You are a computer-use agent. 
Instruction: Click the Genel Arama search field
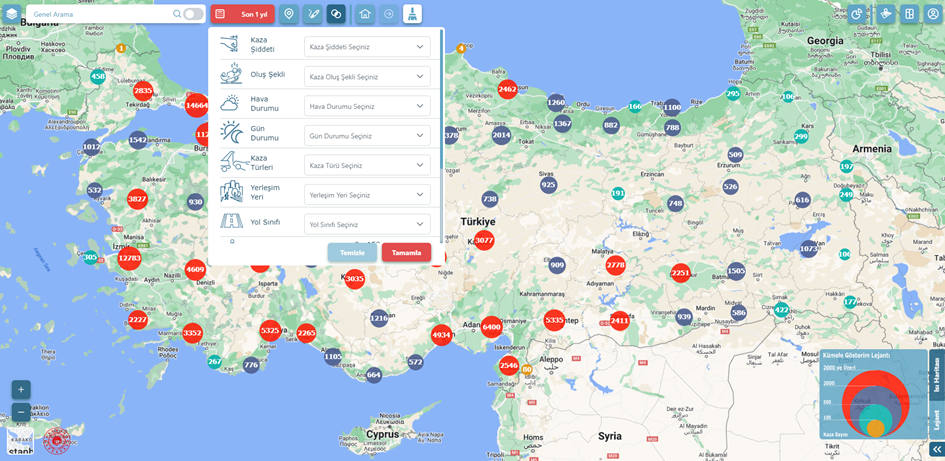tap(100, 14)
